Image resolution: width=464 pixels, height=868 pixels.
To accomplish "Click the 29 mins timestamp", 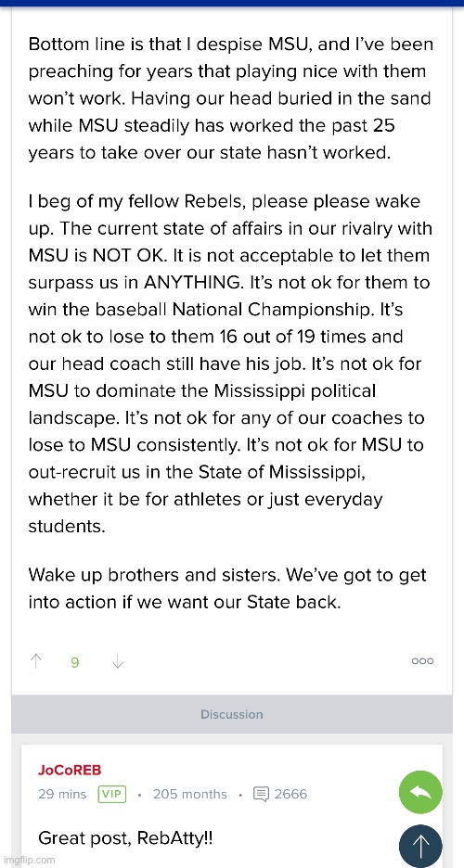I will pyautogui.click(x=62, y=794).
